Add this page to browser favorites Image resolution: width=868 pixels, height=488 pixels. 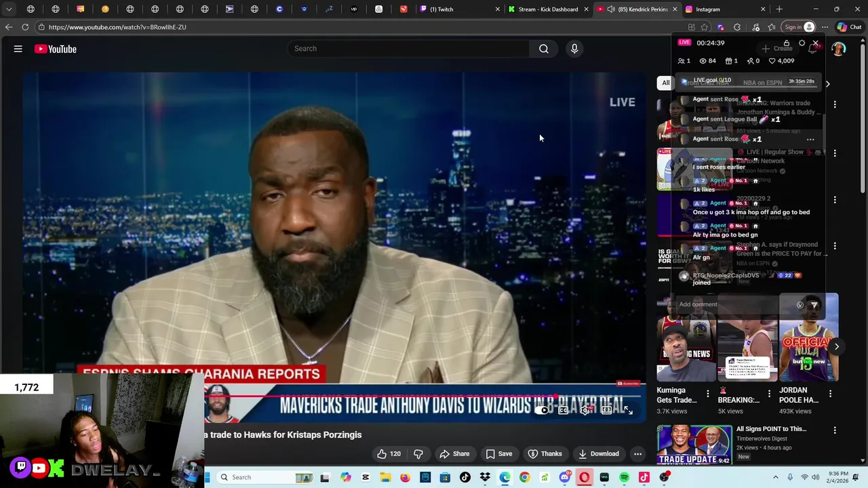click(705, 27)
